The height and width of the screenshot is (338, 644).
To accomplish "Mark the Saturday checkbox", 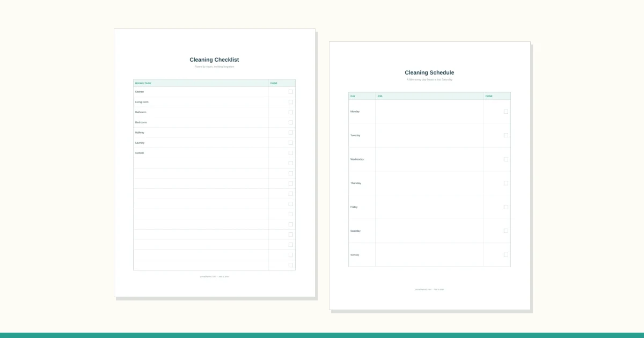I will 506,231.
